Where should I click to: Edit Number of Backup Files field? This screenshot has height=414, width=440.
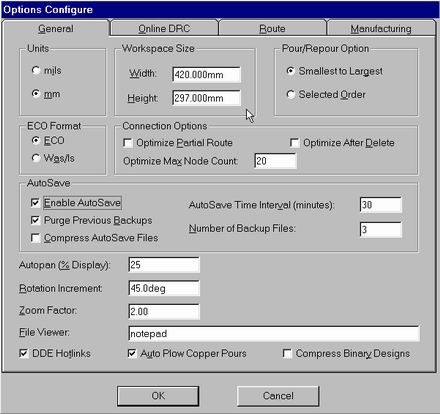[x=381, y=229]
